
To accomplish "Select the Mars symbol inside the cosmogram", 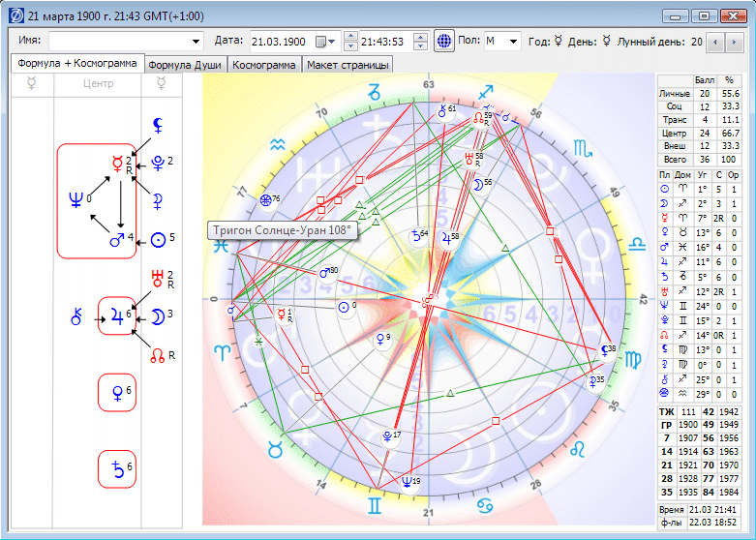I will click(x=326, y=273).
